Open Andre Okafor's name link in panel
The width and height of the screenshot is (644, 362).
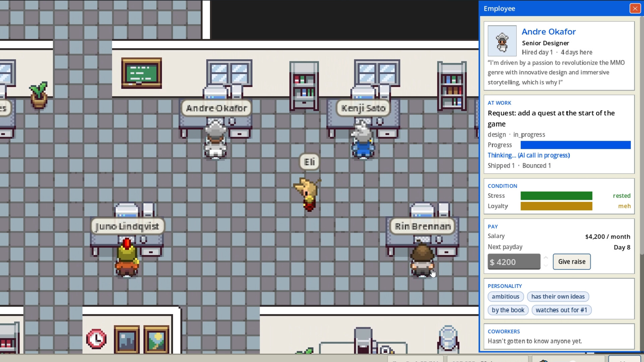tap(548, 32)
